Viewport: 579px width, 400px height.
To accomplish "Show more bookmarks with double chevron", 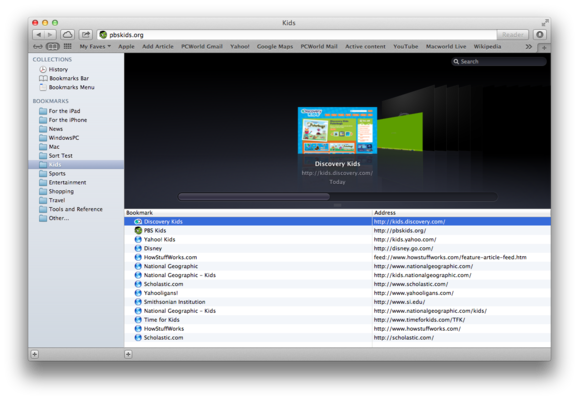I will tap(529, 47).
